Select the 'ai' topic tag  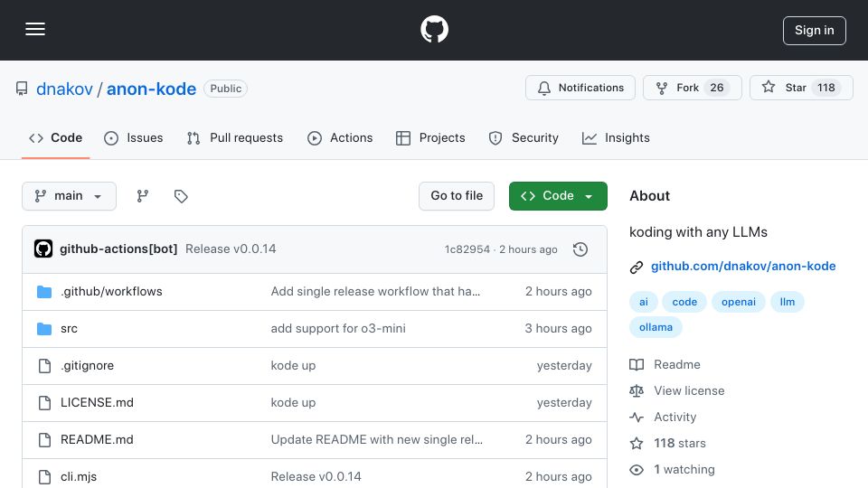coord(643,302)
